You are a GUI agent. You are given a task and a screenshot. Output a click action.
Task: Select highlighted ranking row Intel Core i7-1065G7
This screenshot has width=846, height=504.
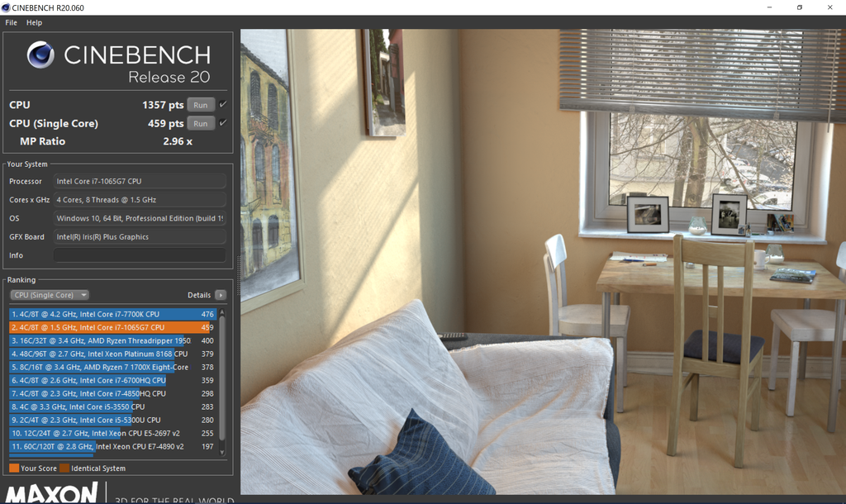coord(112,327)
